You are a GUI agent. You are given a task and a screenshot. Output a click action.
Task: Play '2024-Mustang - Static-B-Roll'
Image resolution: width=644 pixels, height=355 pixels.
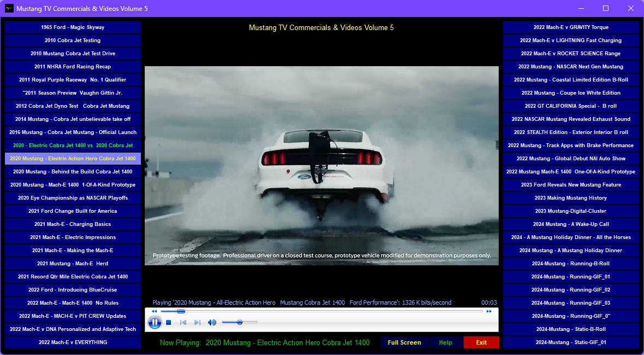[x=571, y=329]
